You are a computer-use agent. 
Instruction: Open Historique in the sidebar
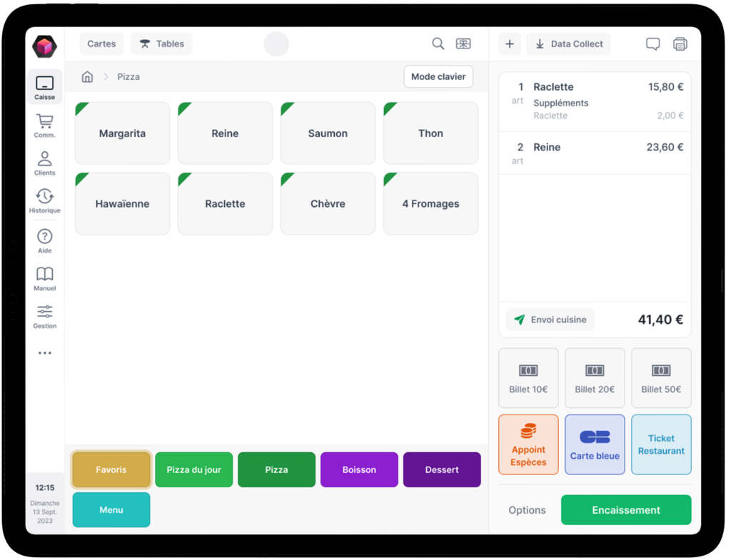[x=44, y=200]
